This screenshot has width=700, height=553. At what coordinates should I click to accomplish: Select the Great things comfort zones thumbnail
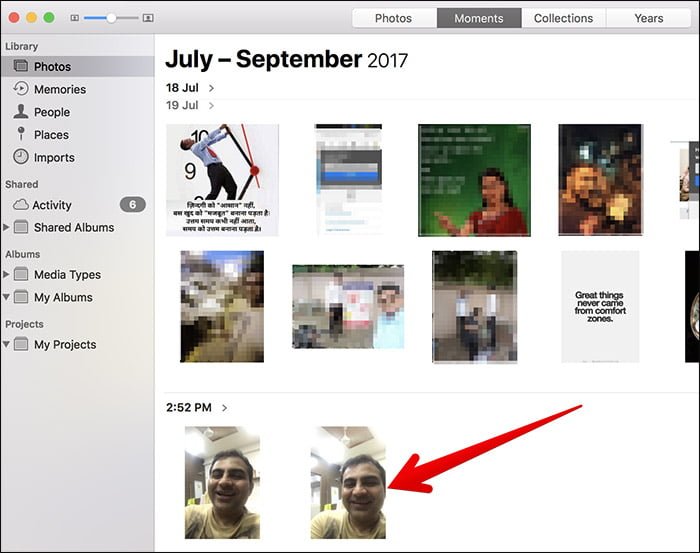click(600, 307)
